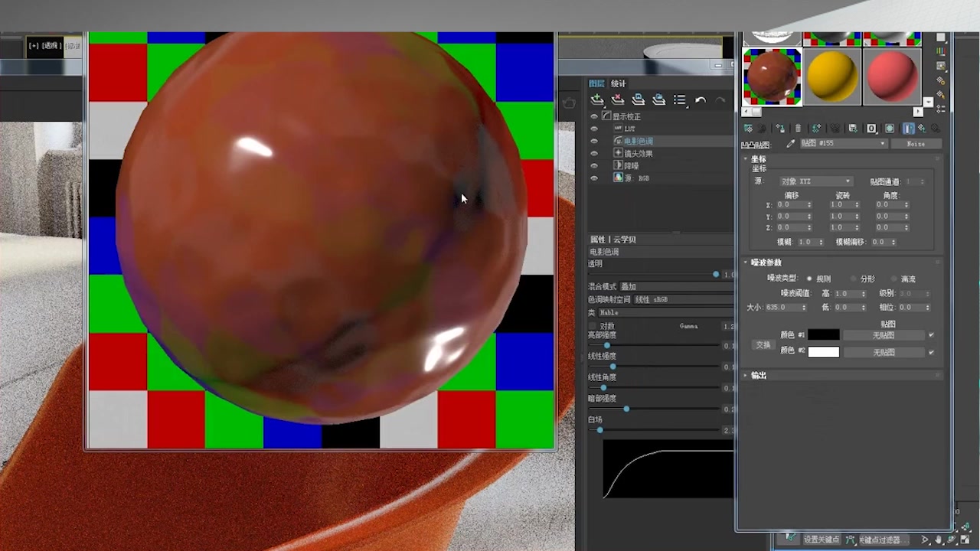This screenshot has height=551, width=980.
Task: Click the redo arrow in layers toolbar
Action: pos(720,99)
